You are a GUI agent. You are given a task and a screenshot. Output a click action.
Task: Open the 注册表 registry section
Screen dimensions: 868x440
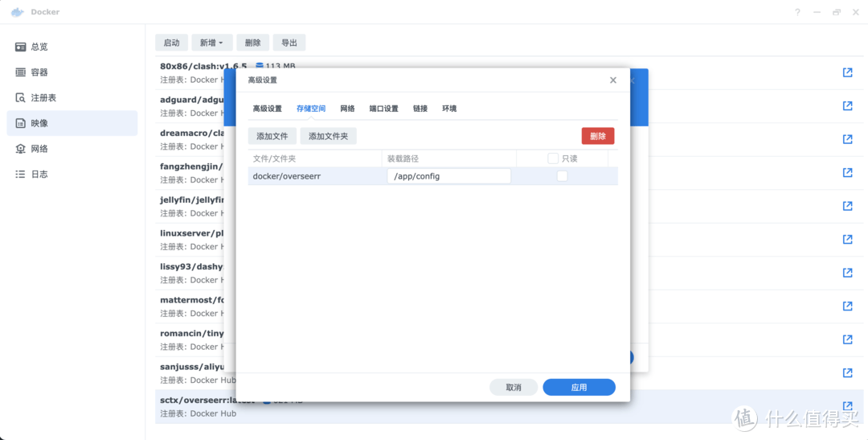pos(72,98)
